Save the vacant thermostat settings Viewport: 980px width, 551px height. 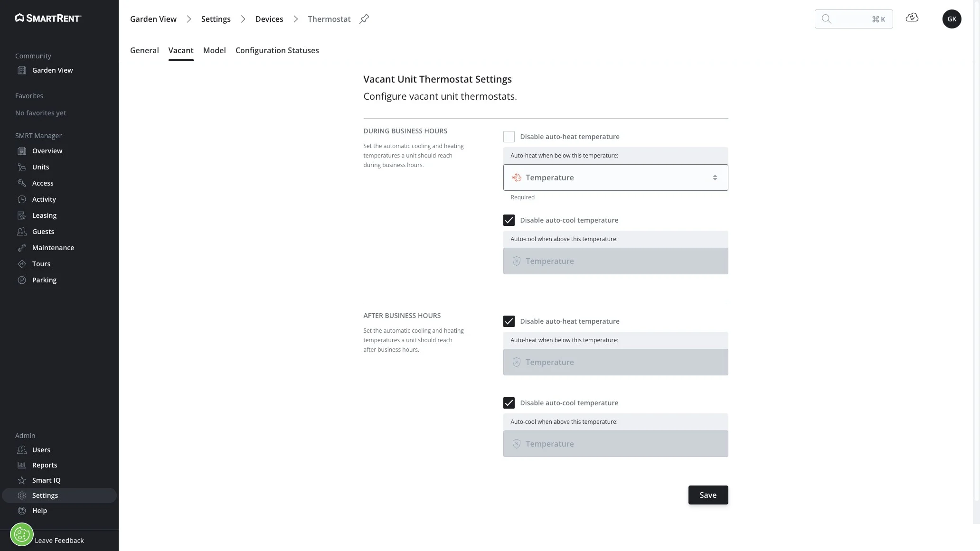708,495
